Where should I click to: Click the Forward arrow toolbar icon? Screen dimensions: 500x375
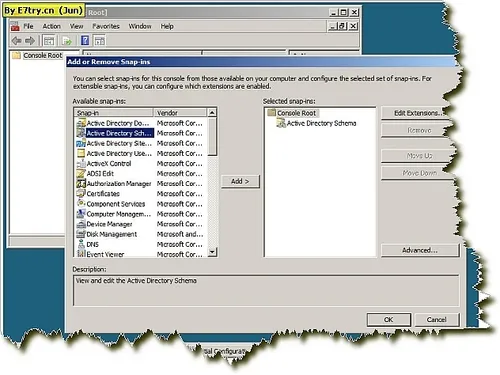pos(30,41)
